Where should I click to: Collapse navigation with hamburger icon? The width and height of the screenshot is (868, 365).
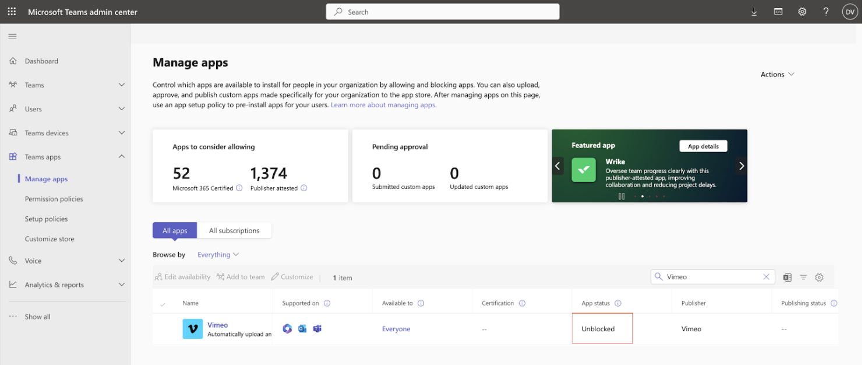coord(12,36)
